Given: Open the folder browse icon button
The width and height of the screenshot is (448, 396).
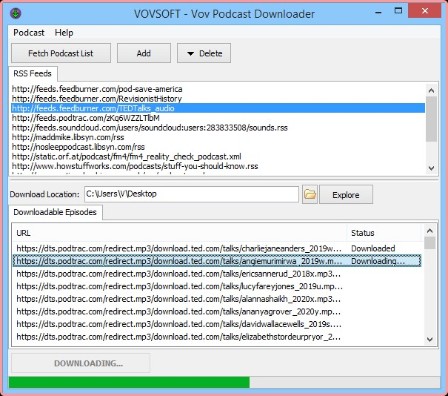Looking at the screenshot, I should (x=310, y=194).
